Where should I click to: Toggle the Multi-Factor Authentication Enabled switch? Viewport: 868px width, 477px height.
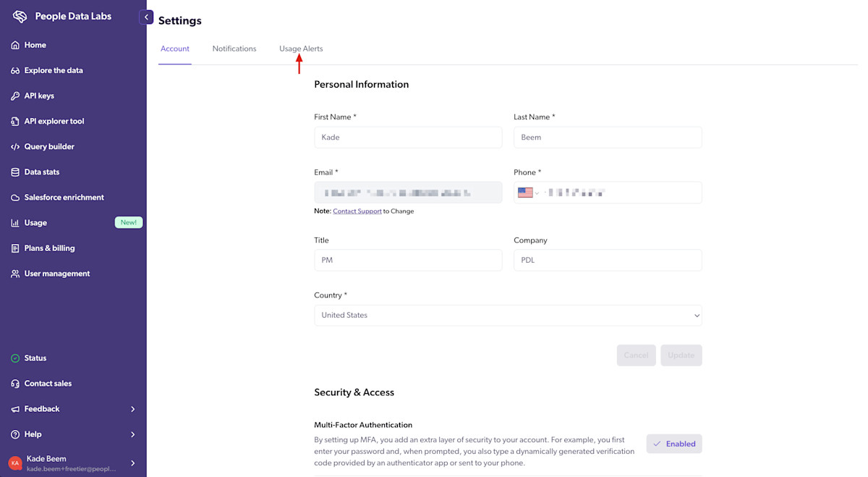coord(673,443)
